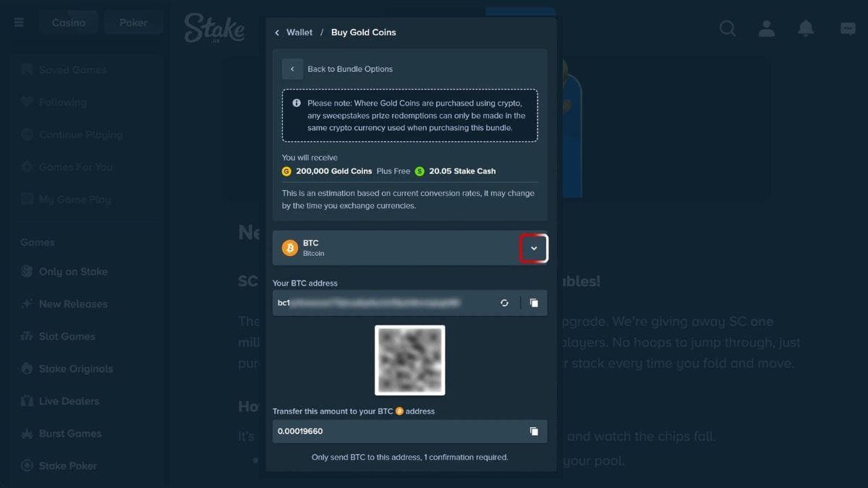Open the Wallet breadcrumb link
868x488 pixels.
299,33
